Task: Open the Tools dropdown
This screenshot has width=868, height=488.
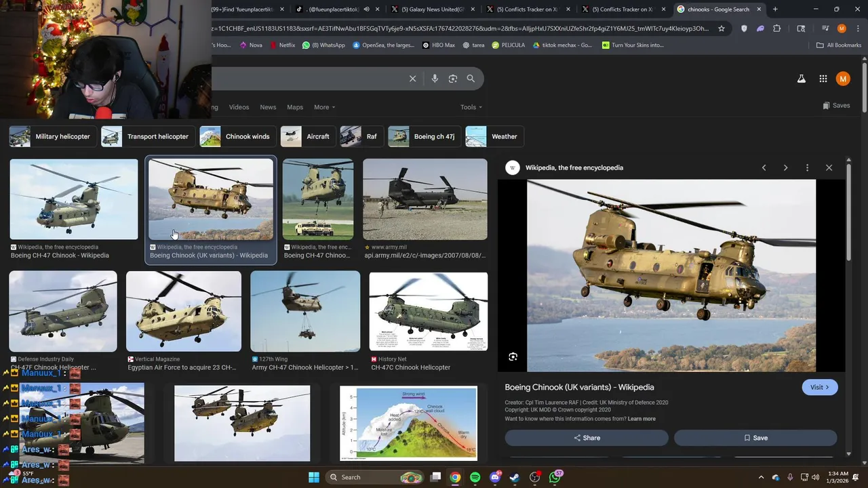Action: pyautogui.click(x=471, y=107)
